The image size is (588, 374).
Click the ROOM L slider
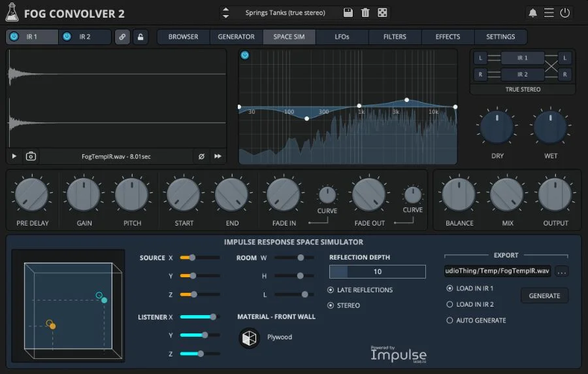[x=295, y=294]
